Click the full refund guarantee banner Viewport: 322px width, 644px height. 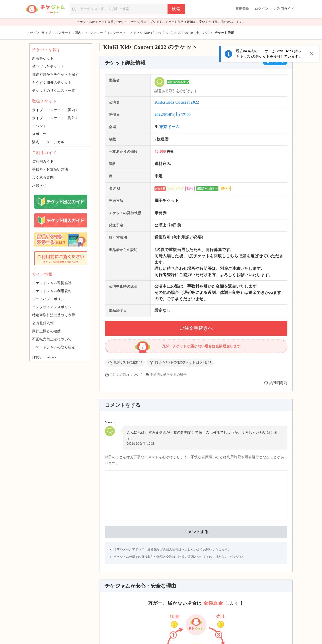point(196,346)
